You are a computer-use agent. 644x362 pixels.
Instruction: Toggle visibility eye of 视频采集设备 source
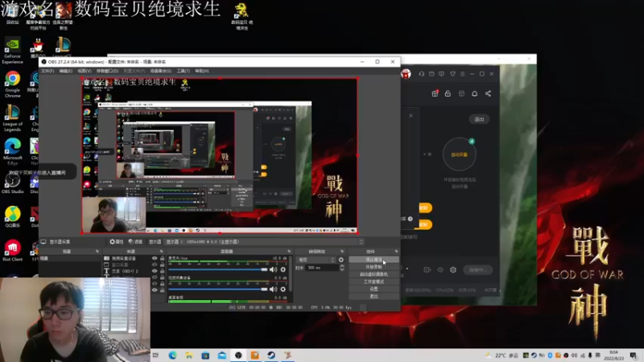155,258
